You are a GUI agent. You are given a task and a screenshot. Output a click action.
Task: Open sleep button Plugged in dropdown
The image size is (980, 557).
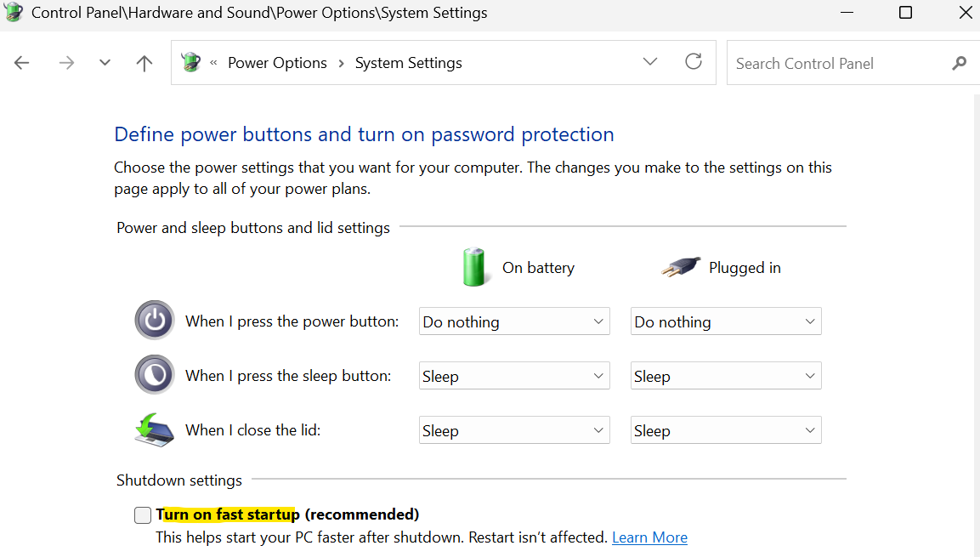click(726, 376)
